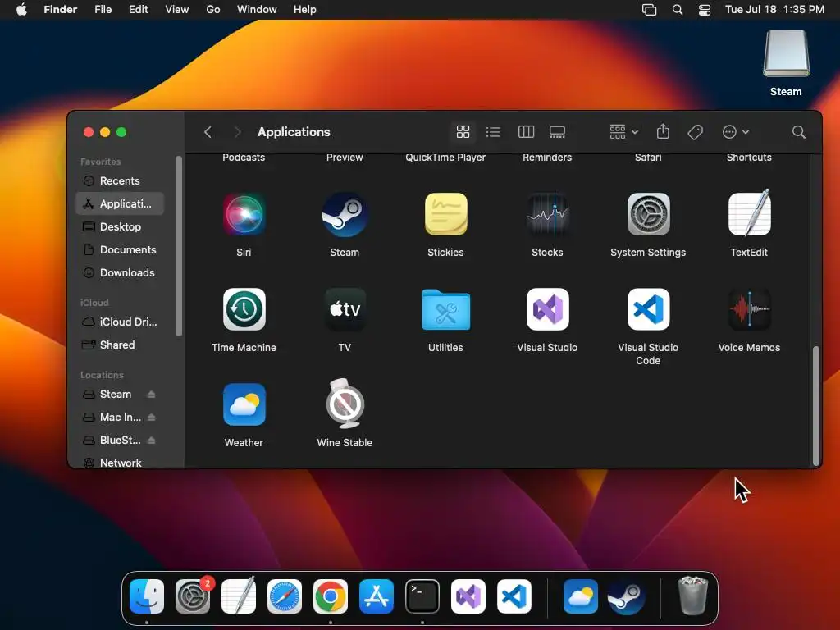Switch to column view
This screenshot has width=840, height=630.
point(526,132)
